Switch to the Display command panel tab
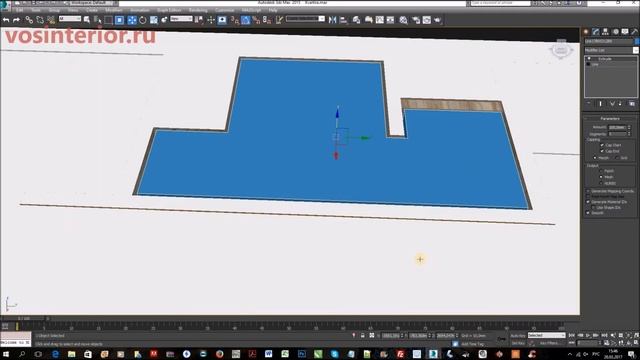Viewport: 640px width, 360px height. (625, 31)
